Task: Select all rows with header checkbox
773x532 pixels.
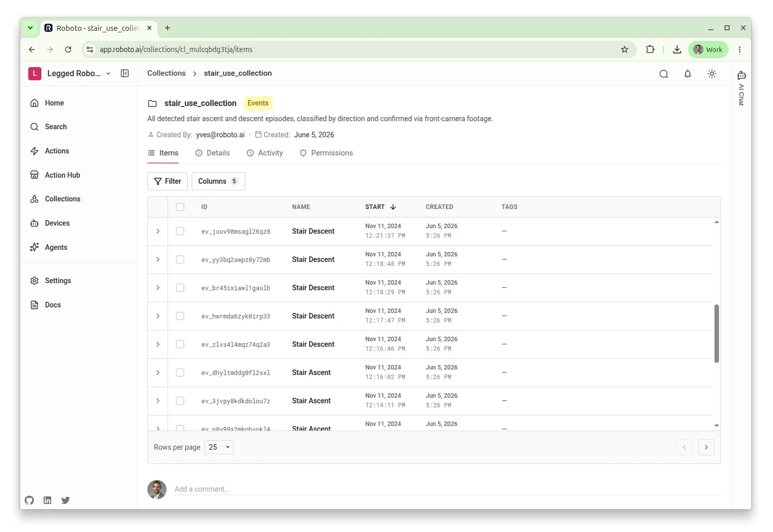Action: click(x=180, y=207)
